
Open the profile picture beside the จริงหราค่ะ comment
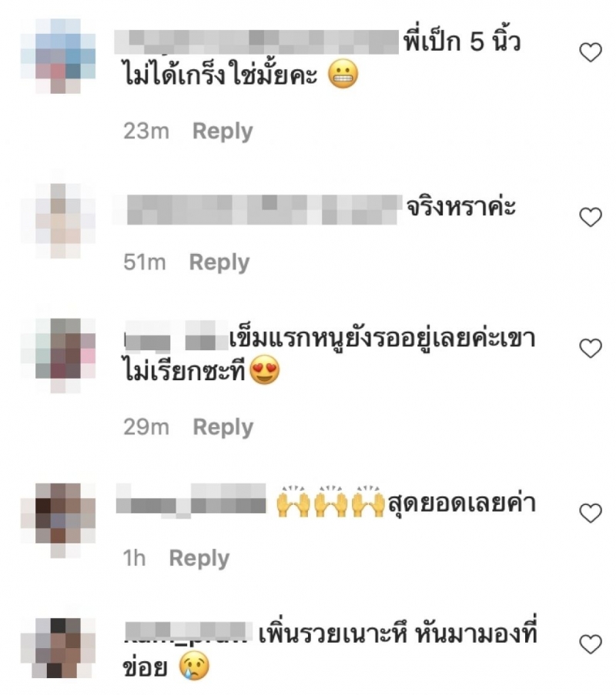[x=58, y=221]
